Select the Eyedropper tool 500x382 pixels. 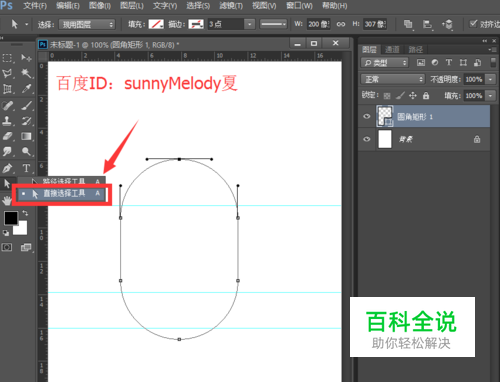(x=26, y=89)
